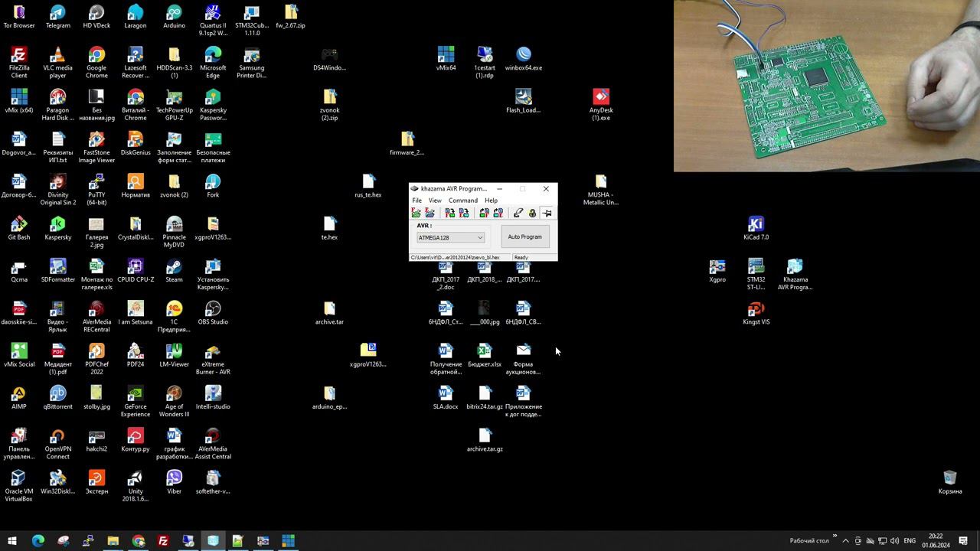Open FileZilla from the taskbar
Viewport: 980px width, 551px height.
tap(163, 541)
